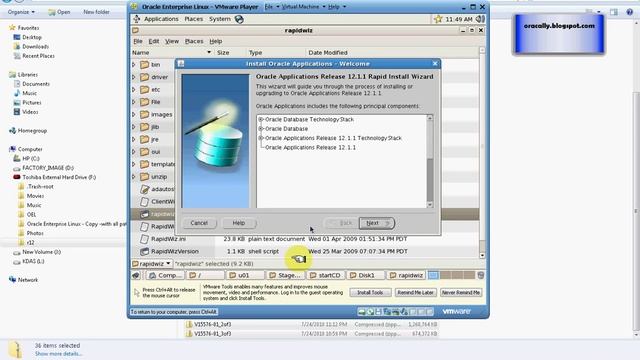This screenshot has height=360, width=640.
Task: Click Cancel in the install wizard
Action: (199, 223)
